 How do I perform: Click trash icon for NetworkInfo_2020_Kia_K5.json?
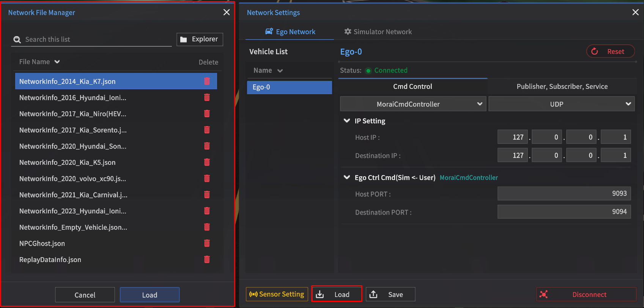pyautogui.click(x=207, y=162)
